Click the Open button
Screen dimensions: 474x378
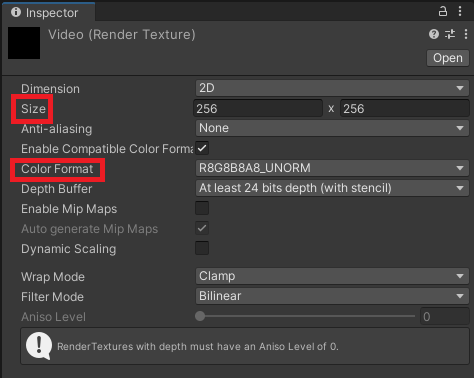click(x=448, y=58)
